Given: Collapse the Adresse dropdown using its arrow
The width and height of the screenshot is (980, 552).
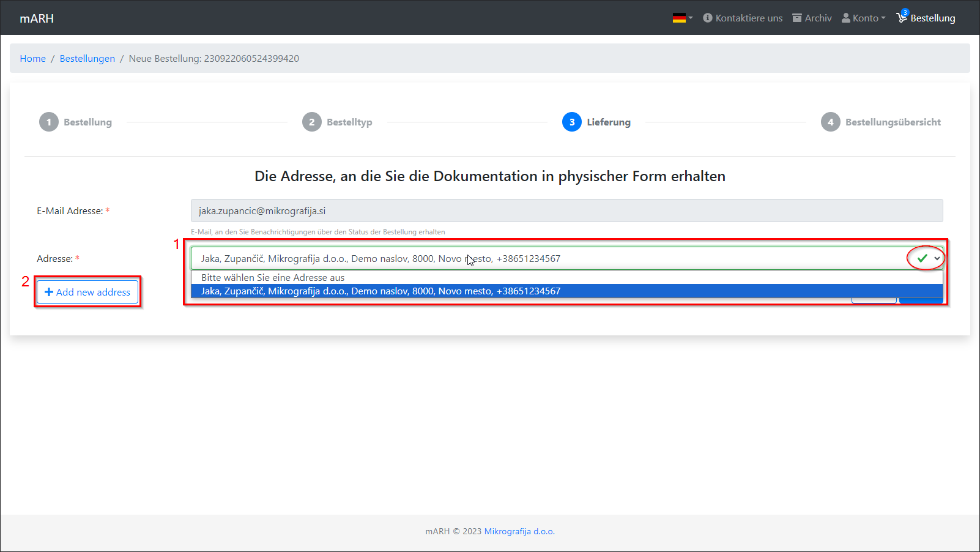Looking at the screenshot, I should pos(937,258).
